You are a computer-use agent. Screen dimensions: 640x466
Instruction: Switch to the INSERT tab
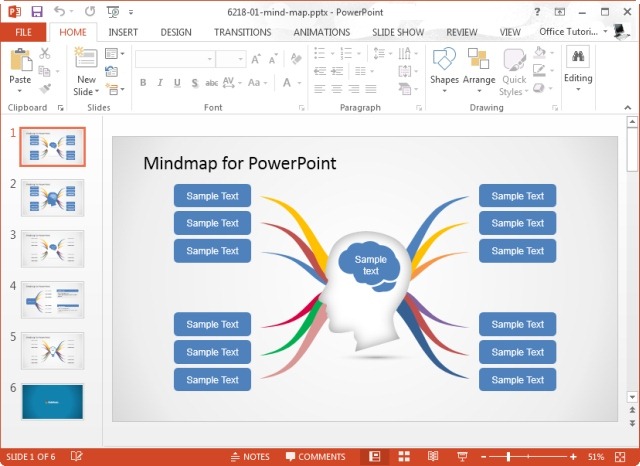123,32
